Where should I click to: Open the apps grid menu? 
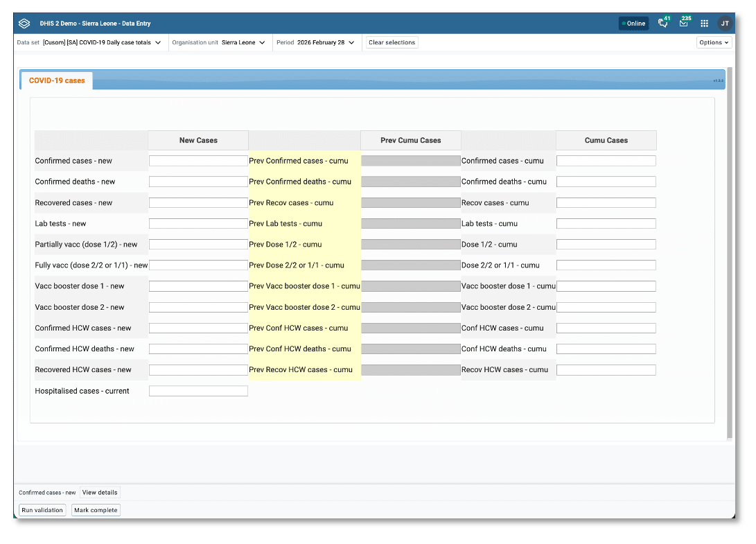[704, 24]
